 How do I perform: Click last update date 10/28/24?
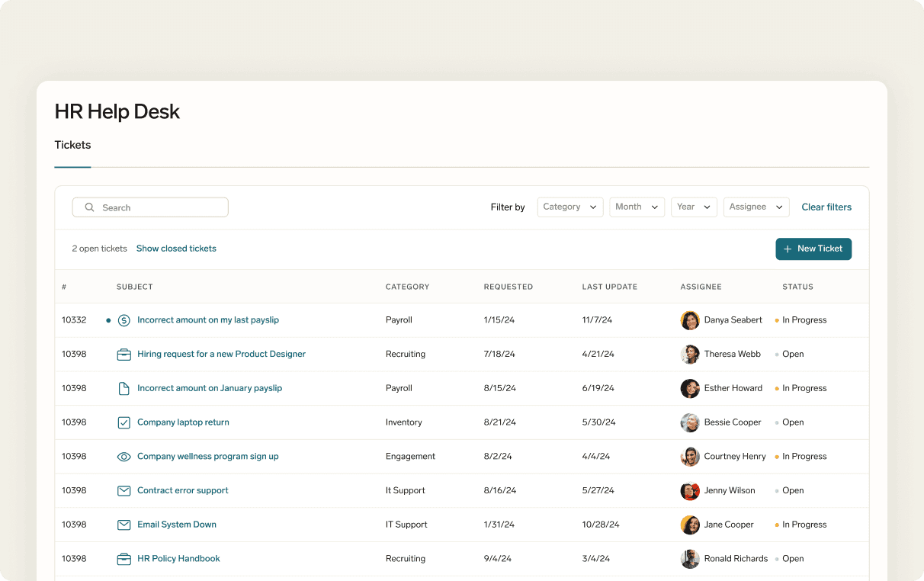point(601,525)
